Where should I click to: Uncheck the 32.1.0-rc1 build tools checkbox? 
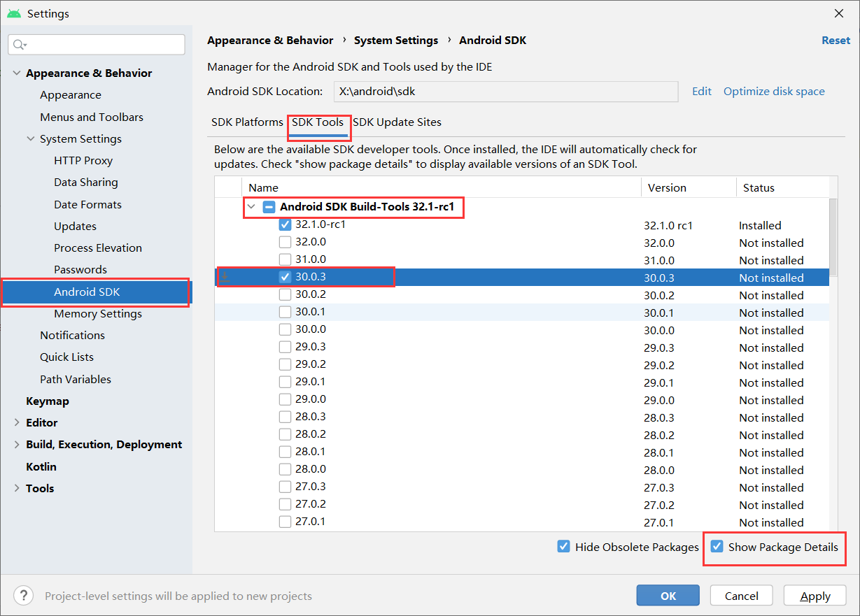tap(285, 224)
